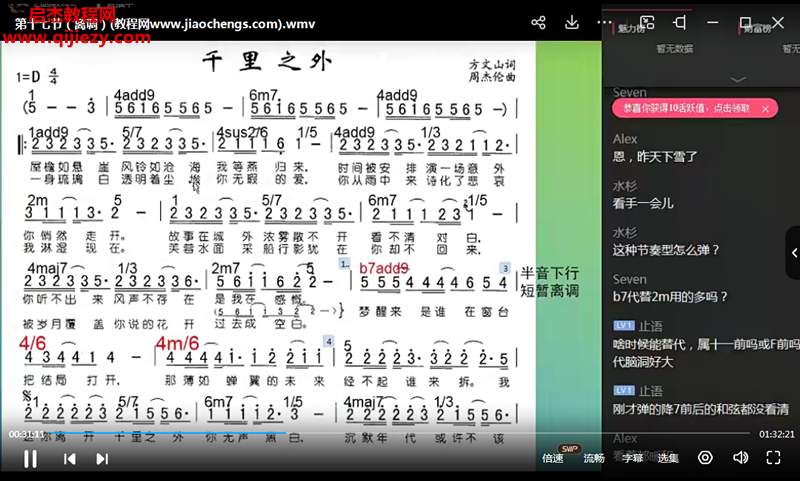Skip to the next video

click(x=102, y=459)
